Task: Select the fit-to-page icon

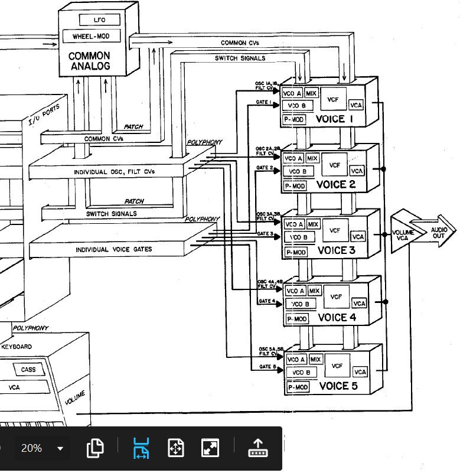Action: pyautogui.click(x=176, y=448)
